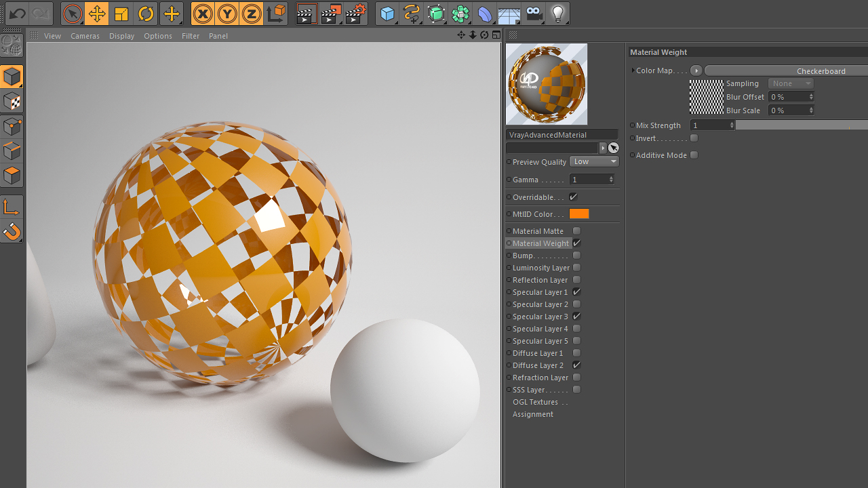Open Edit Render Settings icon
Viewport: 868px width, 488px height.
coord(356,14)
